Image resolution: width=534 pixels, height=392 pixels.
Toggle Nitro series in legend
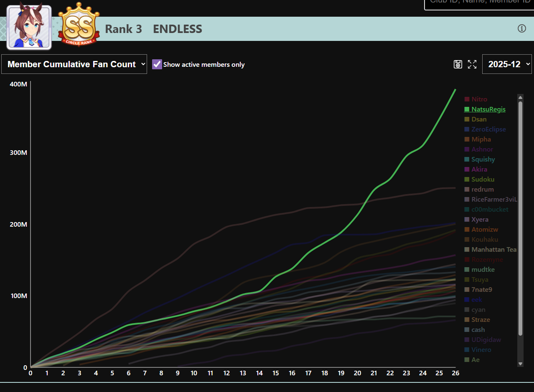point(476,99)
